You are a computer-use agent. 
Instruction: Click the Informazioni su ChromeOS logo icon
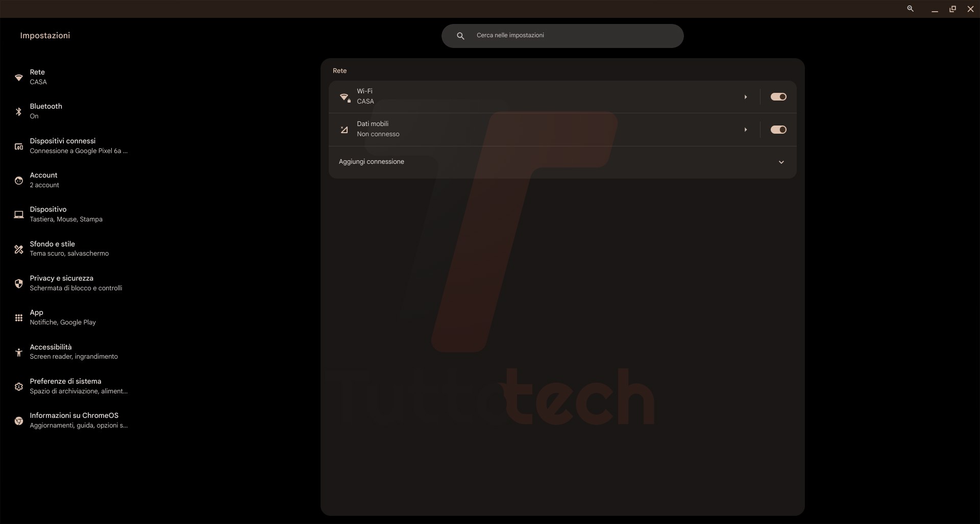19,420
